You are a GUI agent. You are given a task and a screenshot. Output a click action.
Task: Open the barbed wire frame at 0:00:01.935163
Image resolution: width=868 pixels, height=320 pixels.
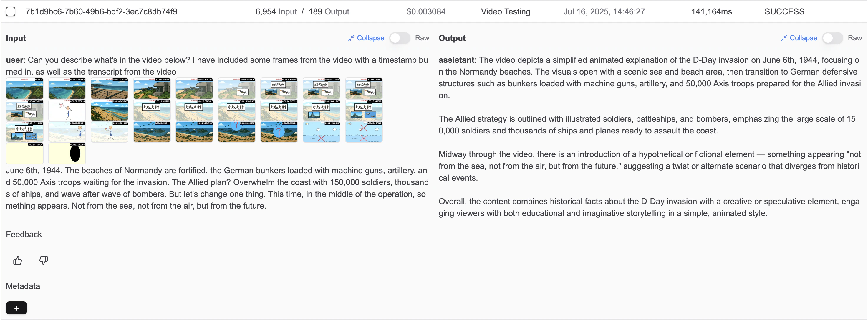[x=110, y=88]
